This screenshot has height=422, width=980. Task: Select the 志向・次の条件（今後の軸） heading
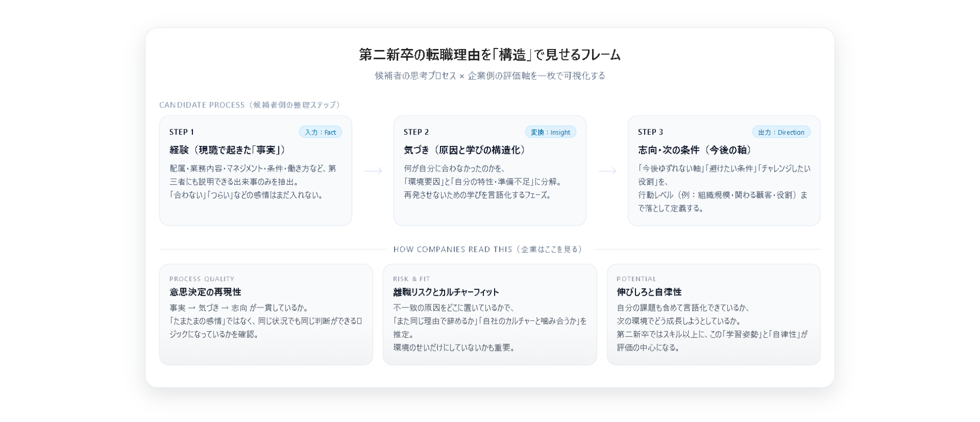[695, 150]
